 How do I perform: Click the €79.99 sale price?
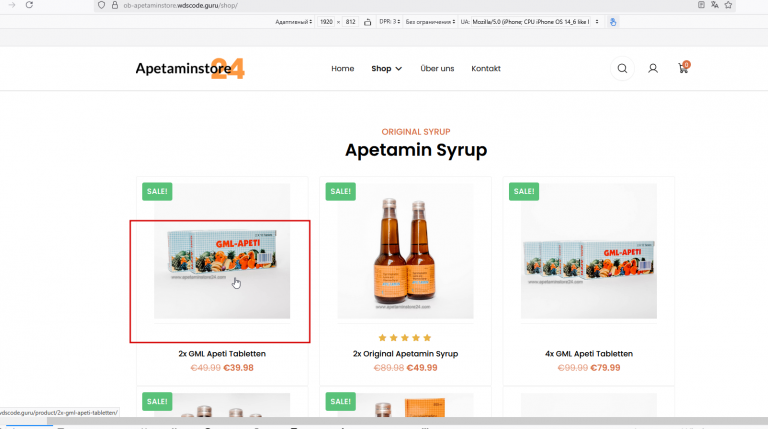coord(605,368)
